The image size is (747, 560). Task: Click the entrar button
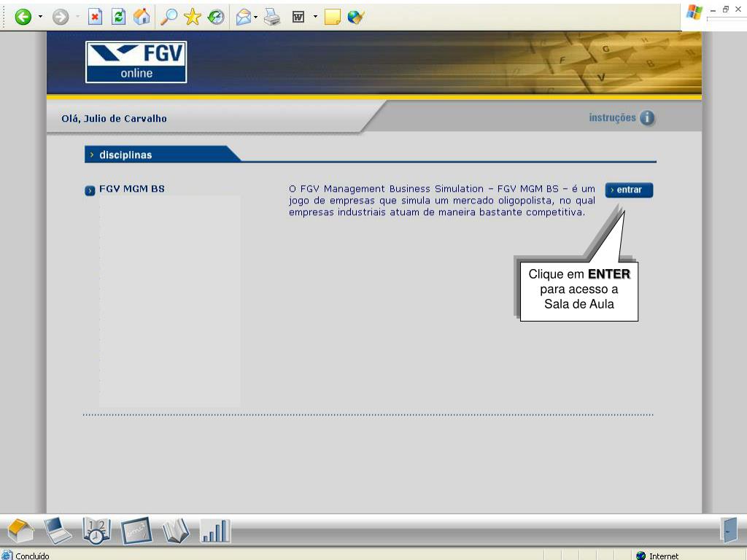tap(629, 190)
